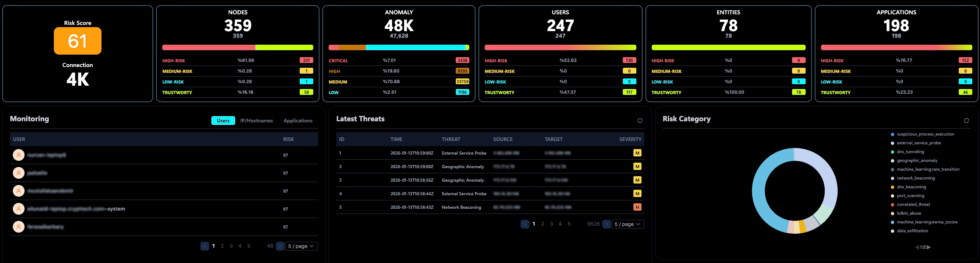Go to page 3 in Monitoring pagination
This screenshot has width=980, height=263.
click(x=231, y=246)
